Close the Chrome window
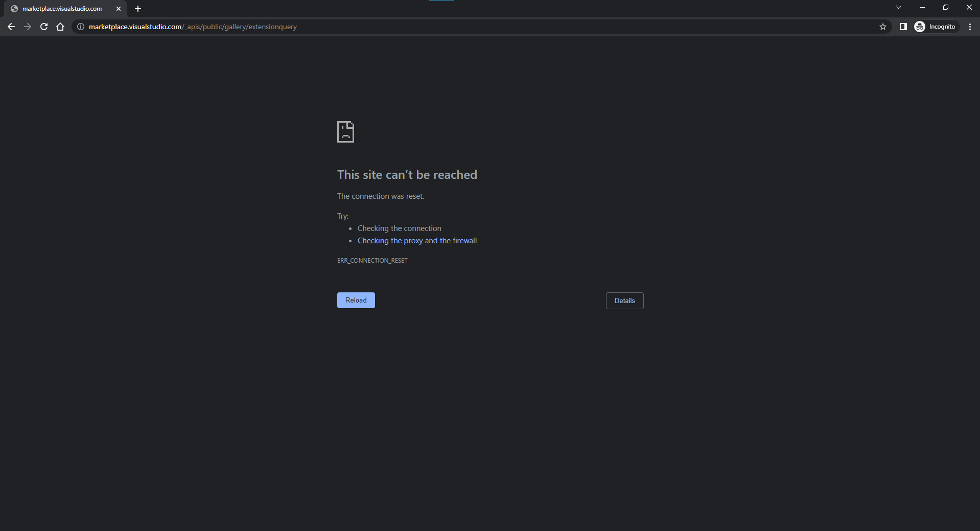The width and height of the screenshot is (980, 531). coord(969,7)
